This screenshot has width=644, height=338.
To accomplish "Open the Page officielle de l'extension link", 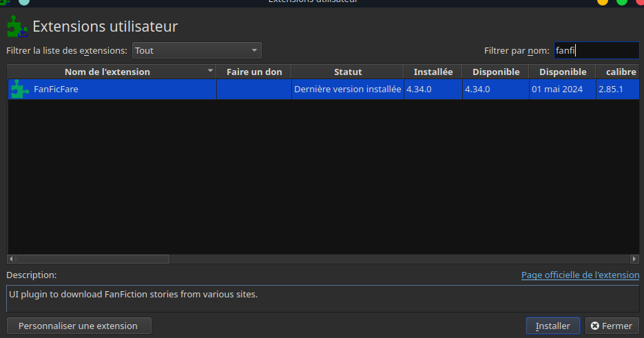I will 580,275.
